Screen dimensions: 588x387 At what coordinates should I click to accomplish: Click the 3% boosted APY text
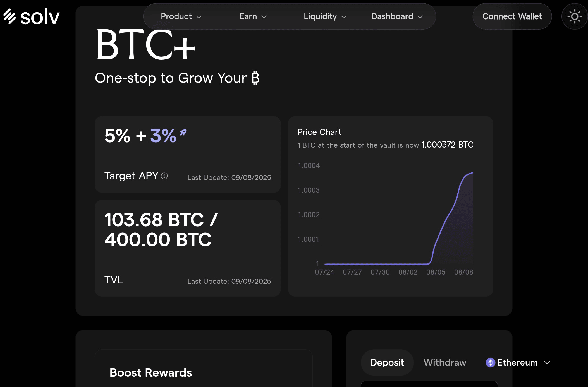click(163, 136)
